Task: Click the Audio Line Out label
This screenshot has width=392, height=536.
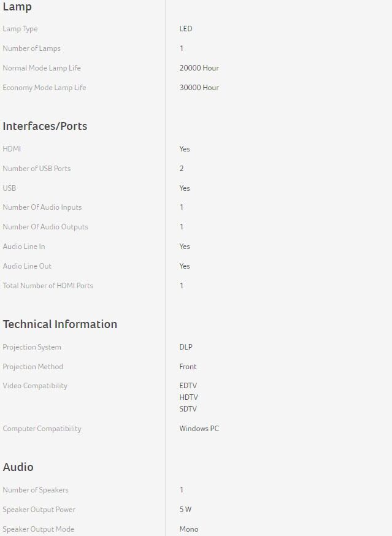Action: tap(27, 266)
